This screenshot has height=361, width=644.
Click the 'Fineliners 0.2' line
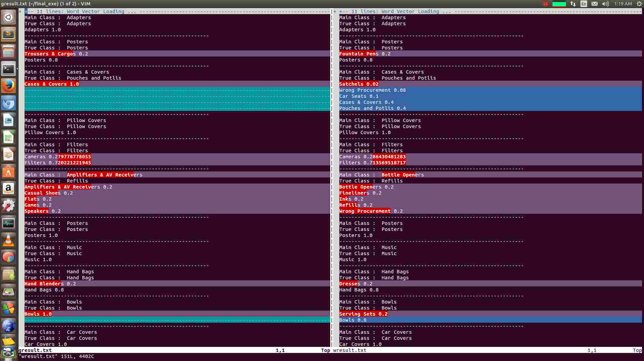tap(360, 193)
